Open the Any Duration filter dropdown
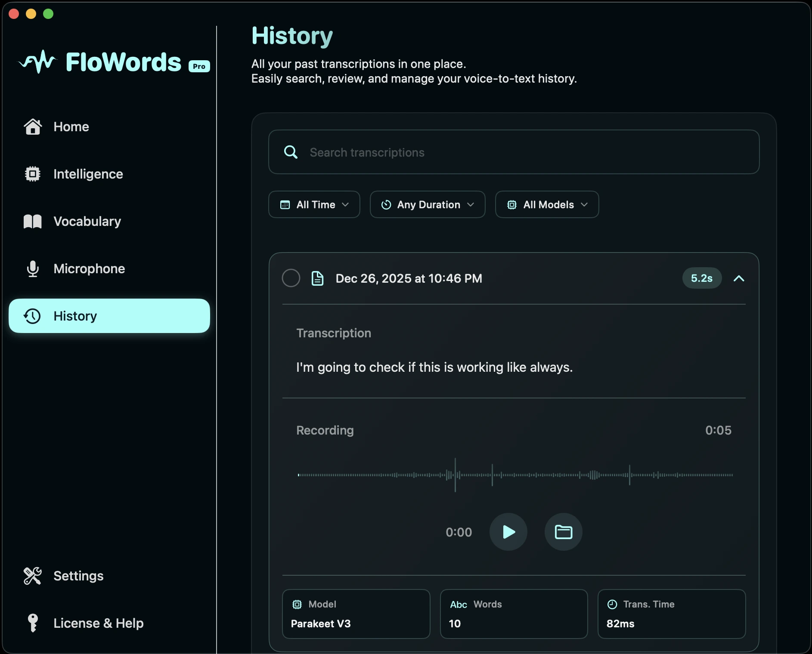 [428, 204]
